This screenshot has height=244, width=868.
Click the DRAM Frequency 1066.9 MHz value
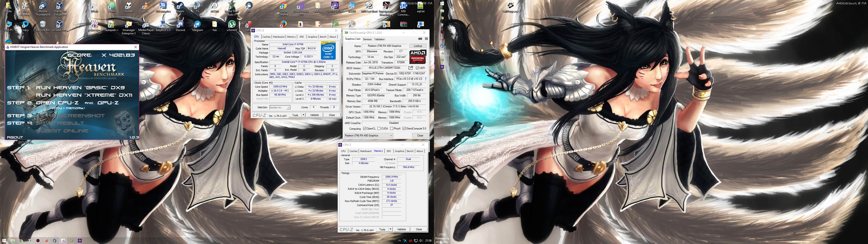coord(392,177)
